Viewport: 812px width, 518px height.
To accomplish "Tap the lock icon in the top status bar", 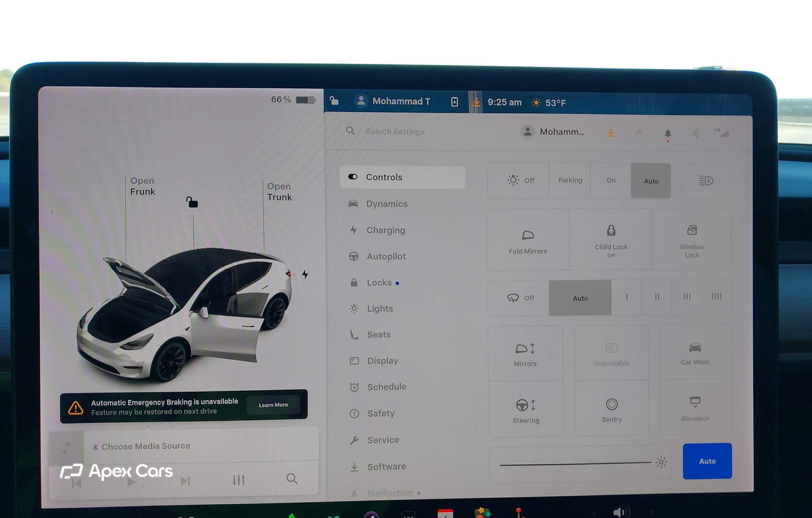I will [x=334, y=101].
